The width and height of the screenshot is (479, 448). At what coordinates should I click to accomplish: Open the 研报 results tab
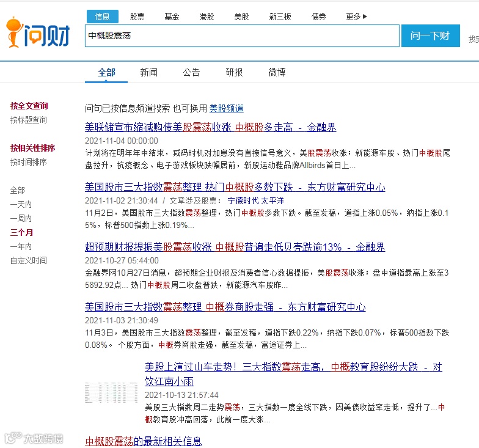234,73
